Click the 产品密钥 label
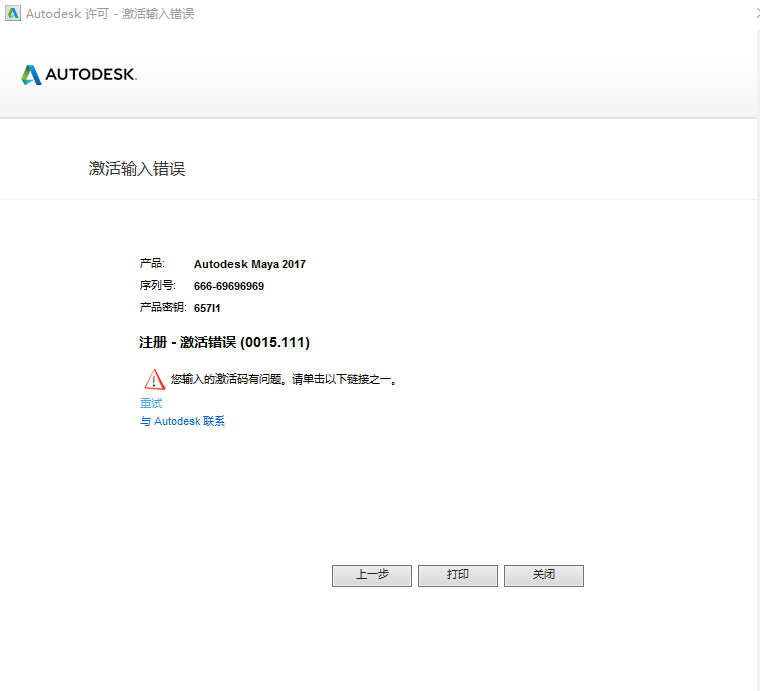The width and height of the screenshot is (760, 691). click(x=163, y=307)
